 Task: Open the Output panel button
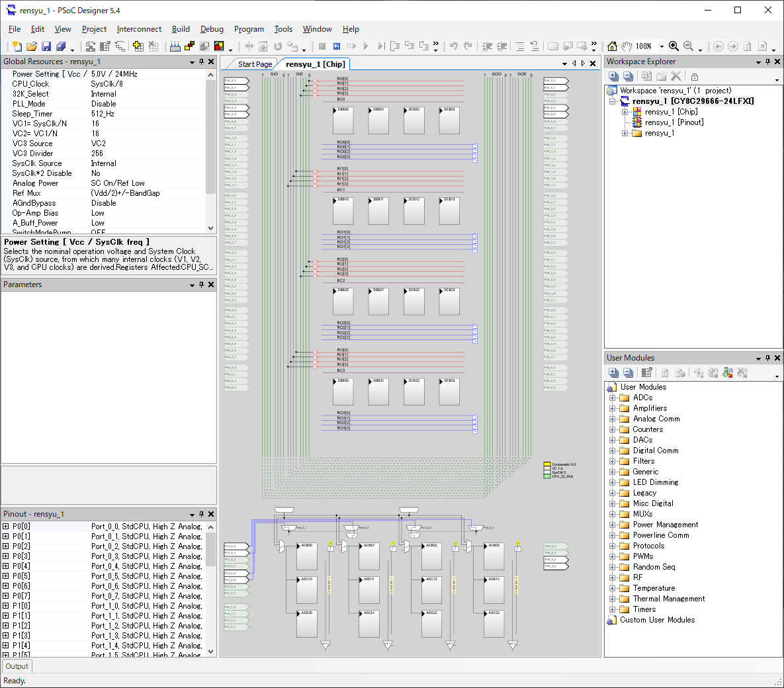click(x=17, y=666)
